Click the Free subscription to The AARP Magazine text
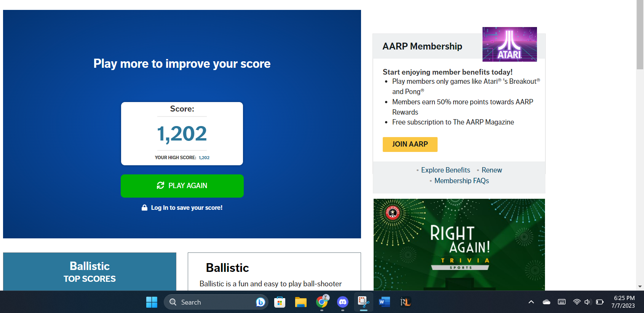This screenshot has width=644, height=313. (453, 122)
